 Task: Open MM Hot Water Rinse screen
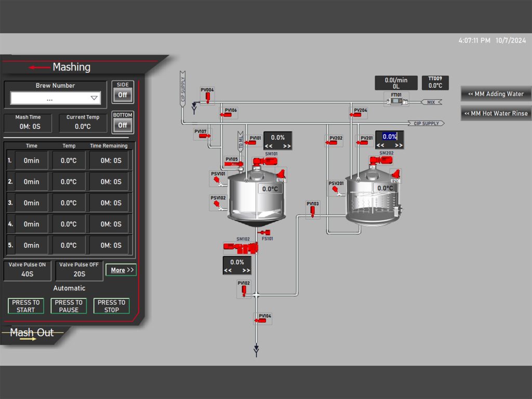[x=496, y=113]
